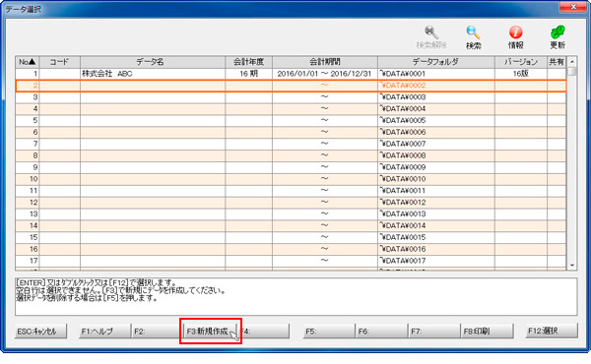This screenshot has width=591, height=364.
Task: Select folder cell ¥DATA¥0014
Action: tap(436, 225)
